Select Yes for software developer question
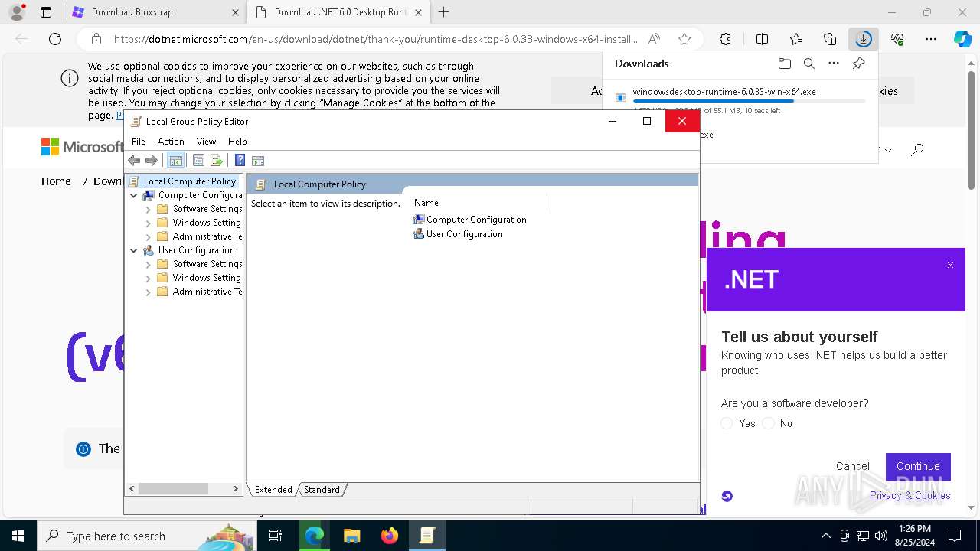Viewport: 980px width, 551px height. [x=727, y=423]
